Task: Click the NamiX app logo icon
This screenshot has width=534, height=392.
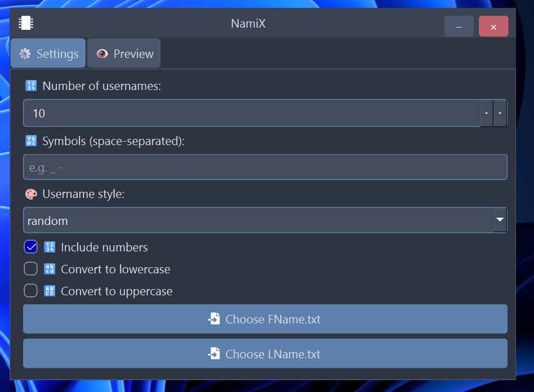Action: pos(26,23)
